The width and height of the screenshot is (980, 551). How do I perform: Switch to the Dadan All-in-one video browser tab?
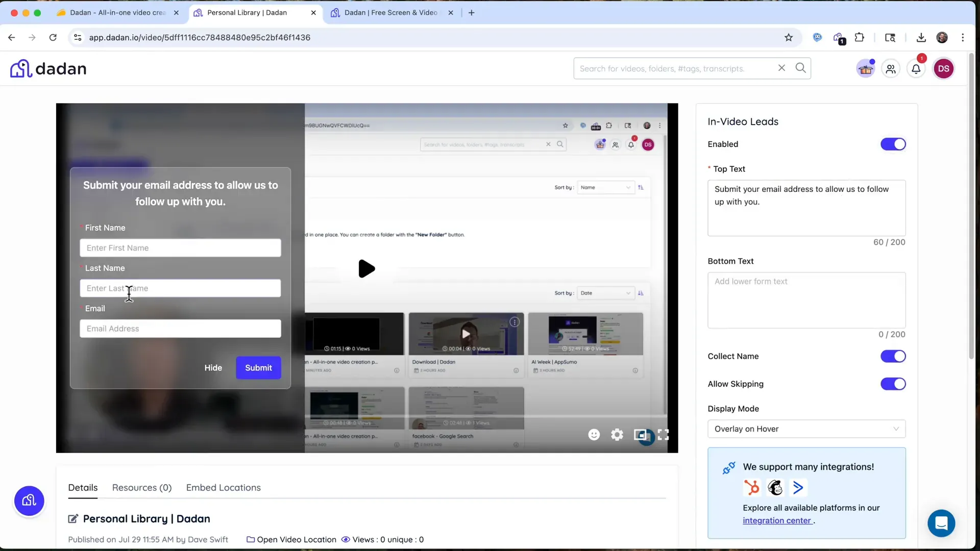[x=117, y=13]
